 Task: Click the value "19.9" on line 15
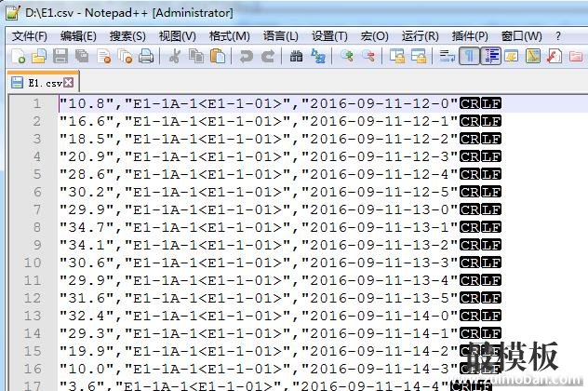click(x=87, y=351)
